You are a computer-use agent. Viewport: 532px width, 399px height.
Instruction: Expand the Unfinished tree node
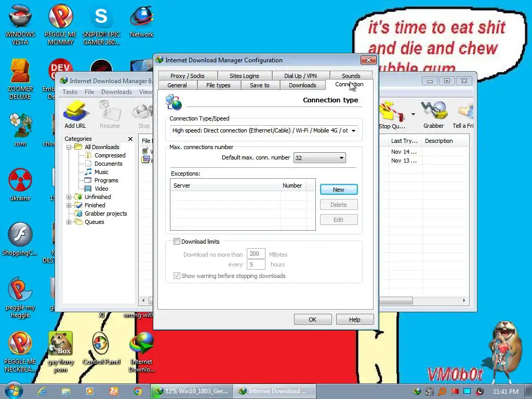tap(69, 197)
